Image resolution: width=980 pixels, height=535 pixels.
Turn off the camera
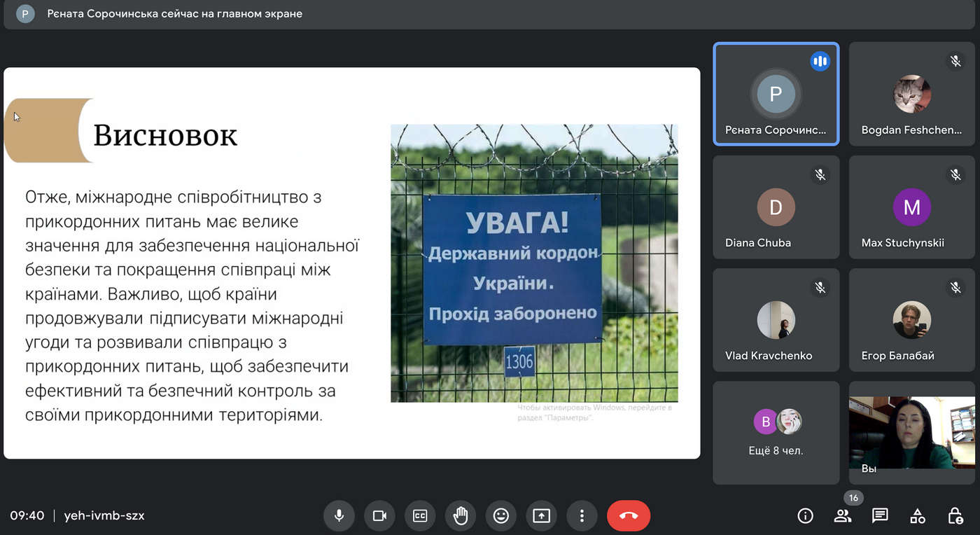pos(379,516)
